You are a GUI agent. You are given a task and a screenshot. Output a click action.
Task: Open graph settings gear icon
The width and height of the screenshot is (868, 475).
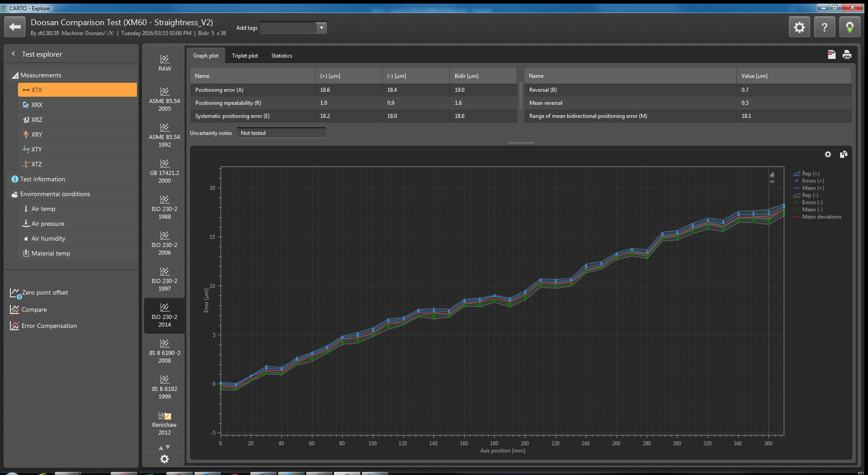827,154
